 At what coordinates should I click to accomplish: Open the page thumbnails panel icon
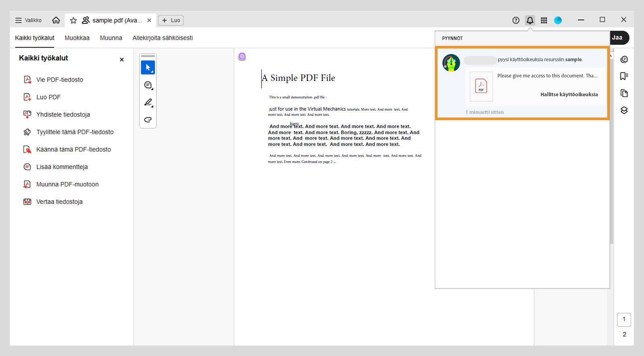pyautogui.click(x=624, y=93)
